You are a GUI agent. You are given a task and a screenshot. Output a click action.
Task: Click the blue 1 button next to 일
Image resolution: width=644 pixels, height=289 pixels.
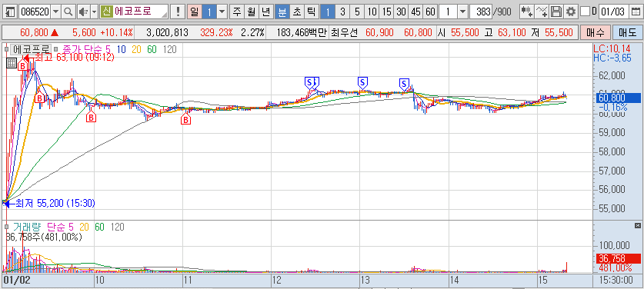click(209, 12)
